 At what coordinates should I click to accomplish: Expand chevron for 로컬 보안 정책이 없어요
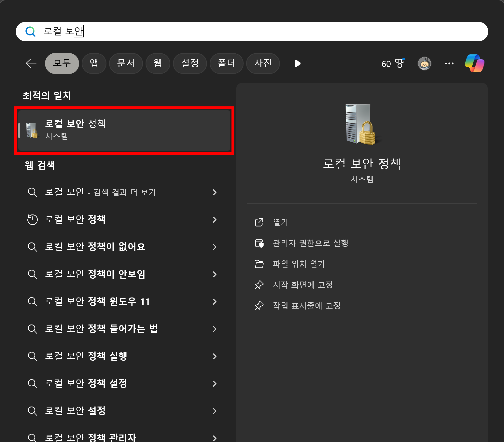click(x=215, y=247)
